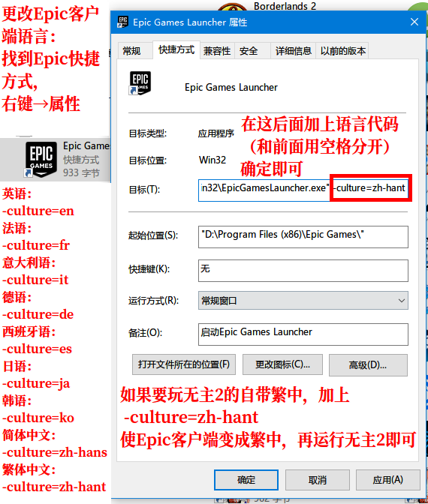Screen dimensions: 428x504
Task: Click the Epic Games Launcher name text
Action: click(231, 88)
